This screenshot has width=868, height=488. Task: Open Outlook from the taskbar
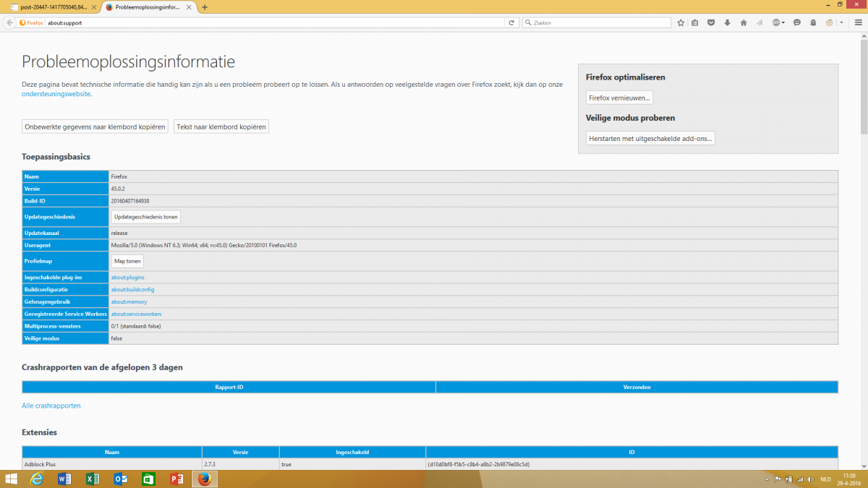tap(121, 479)
